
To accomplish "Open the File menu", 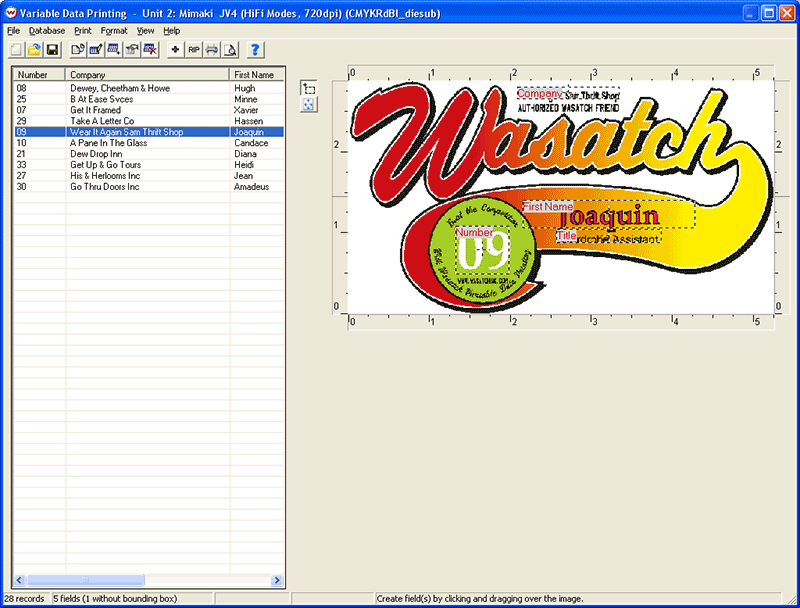I will [13, 31].
